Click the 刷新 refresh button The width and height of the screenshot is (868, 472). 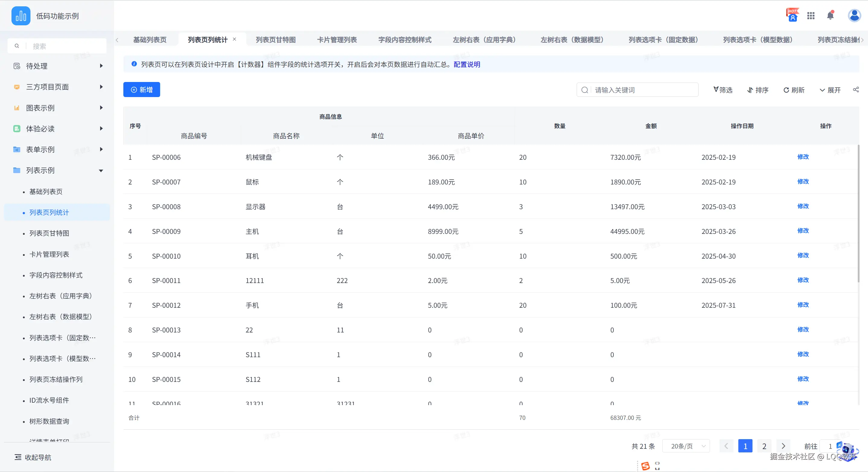point(794,90)
